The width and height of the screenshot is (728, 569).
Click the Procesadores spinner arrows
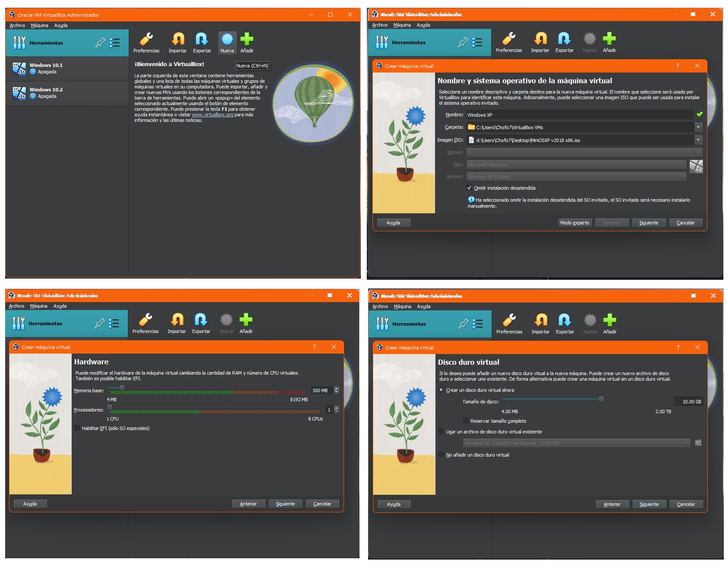pos(336,409)
